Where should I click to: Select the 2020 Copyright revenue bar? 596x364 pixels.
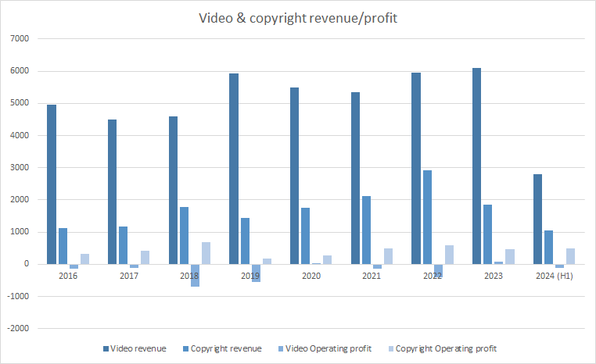coord(306,236)
